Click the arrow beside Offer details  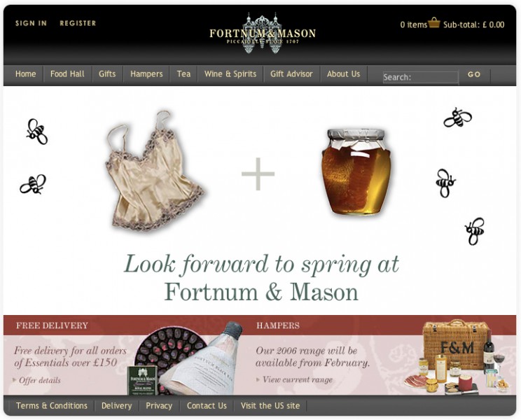(x=14, y=379)
